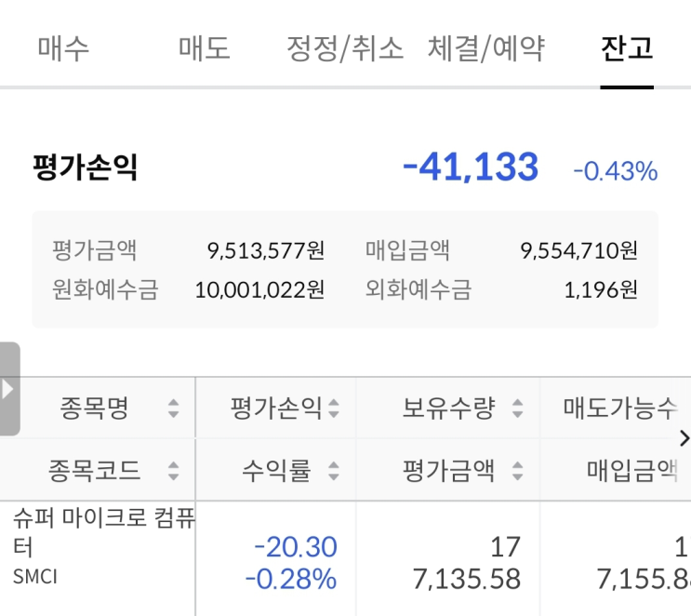Expand the gray side panel handle
Viewport: 691px width, 616px height.
9,389
